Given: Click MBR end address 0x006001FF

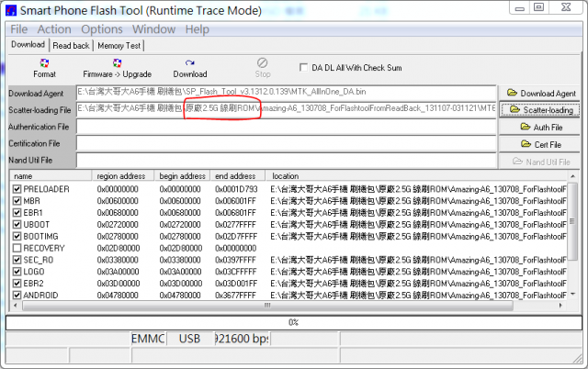Looking at the screenshot, I should (235, 201).
